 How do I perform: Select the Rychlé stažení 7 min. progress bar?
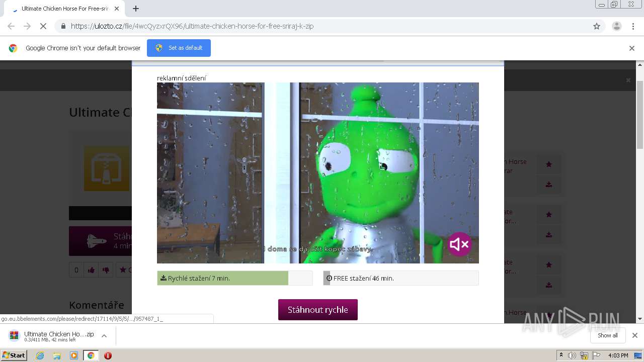click(235, 278)
